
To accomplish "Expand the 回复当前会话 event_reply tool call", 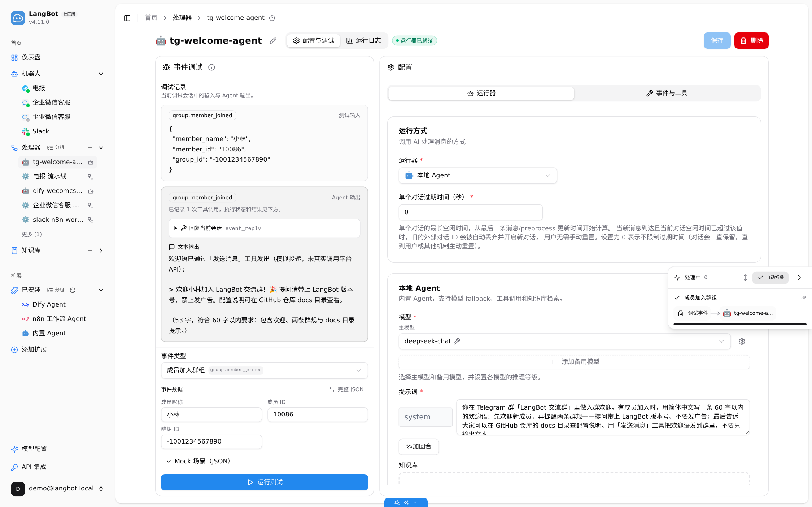I will tap(264, 228).
